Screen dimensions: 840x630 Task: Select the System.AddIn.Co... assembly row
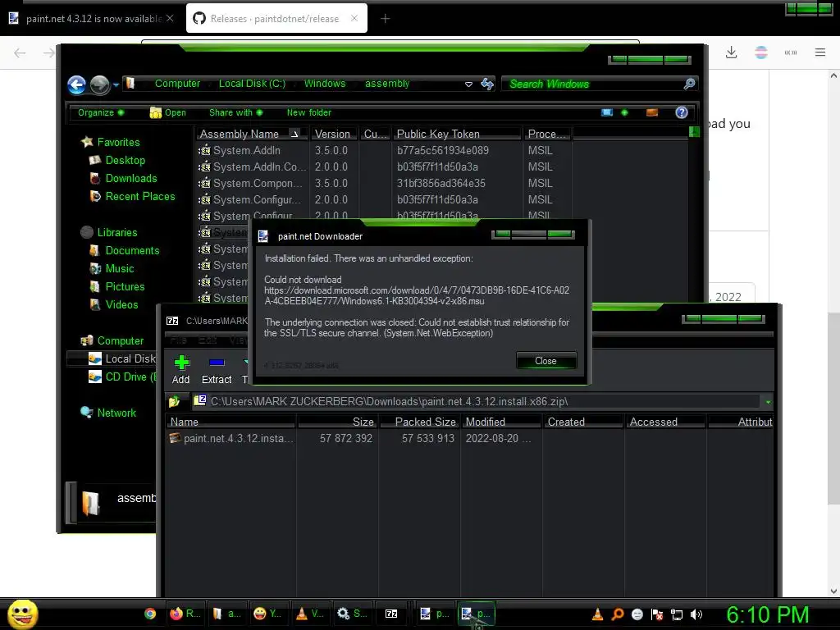(x=385, y=167)
